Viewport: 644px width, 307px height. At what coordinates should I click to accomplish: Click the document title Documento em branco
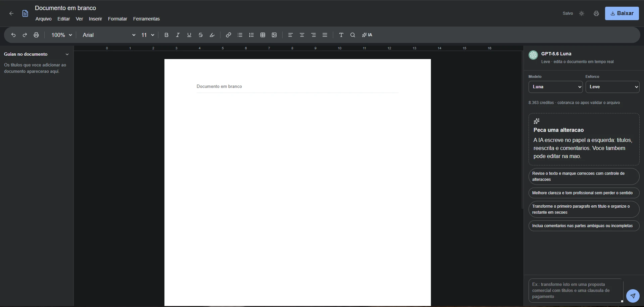[65, 8]
